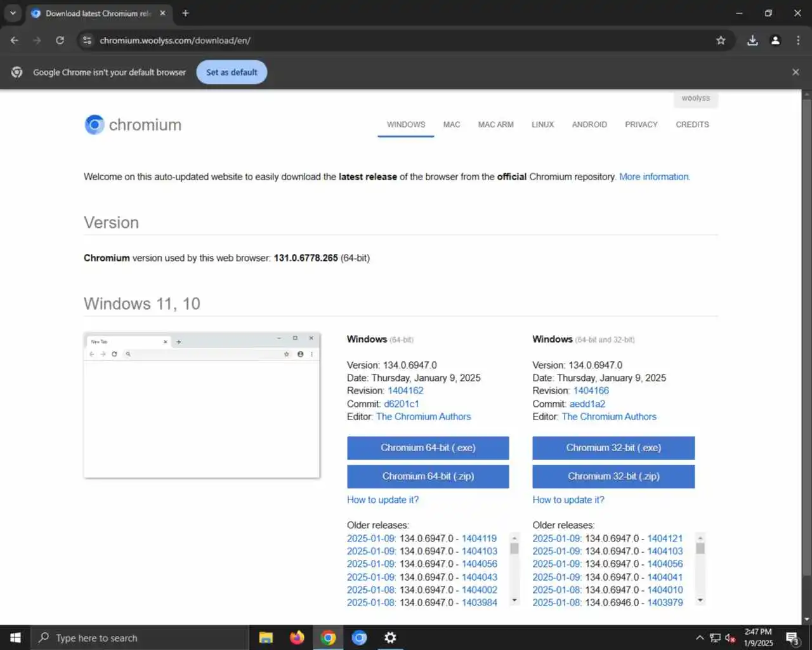
Task: Open File Explorer from the taskbar
Action: 266,637
